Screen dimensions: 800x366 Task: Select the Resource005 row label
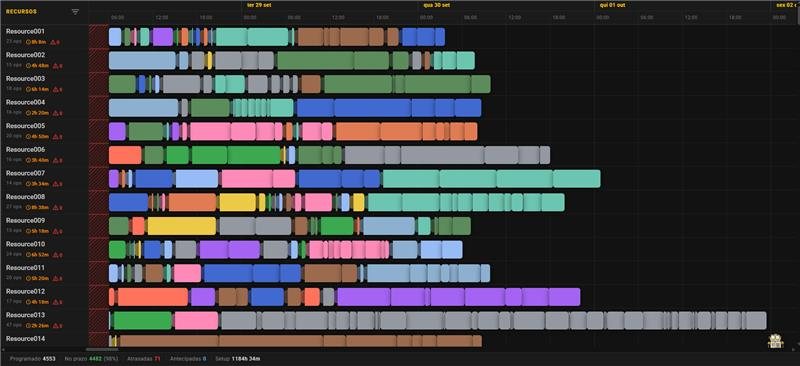click(26, 126)
